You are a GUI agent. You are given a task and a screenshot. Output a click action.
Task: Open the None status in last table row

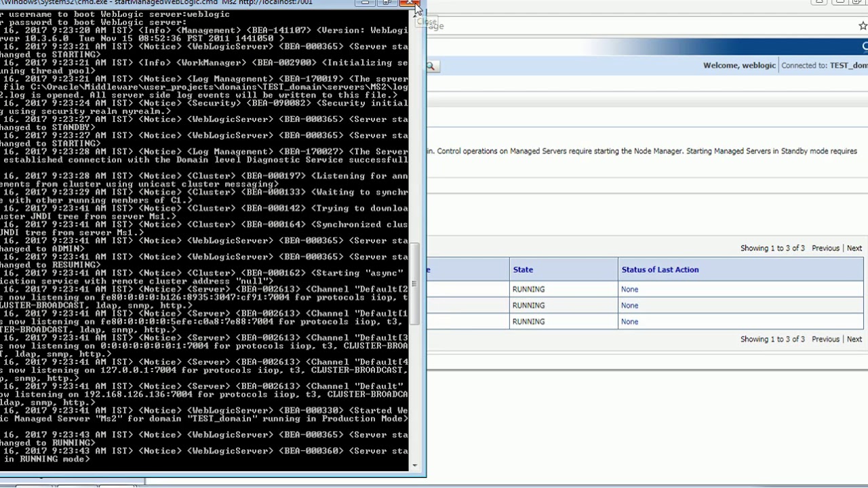629,322
